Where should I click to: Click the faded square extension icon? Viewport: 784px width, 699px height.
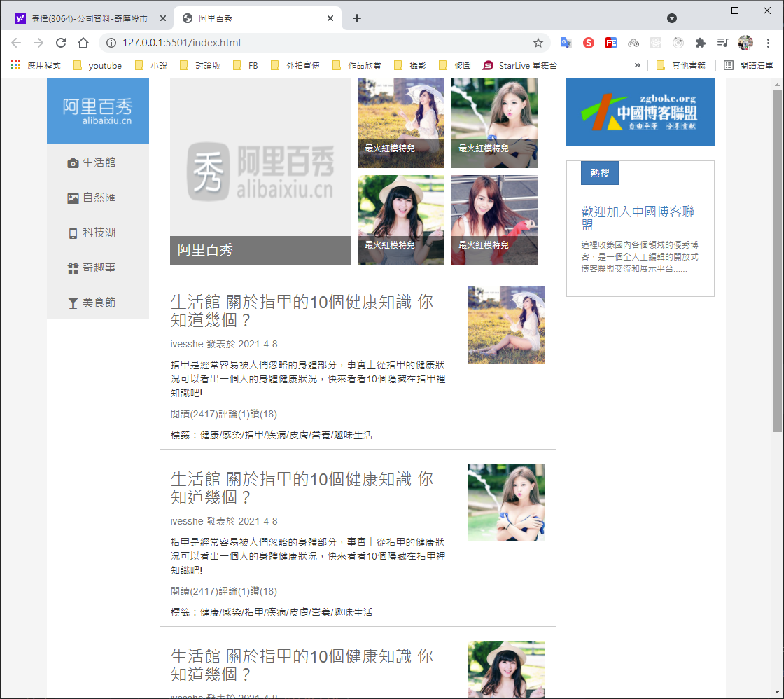(x=655, y=43)
